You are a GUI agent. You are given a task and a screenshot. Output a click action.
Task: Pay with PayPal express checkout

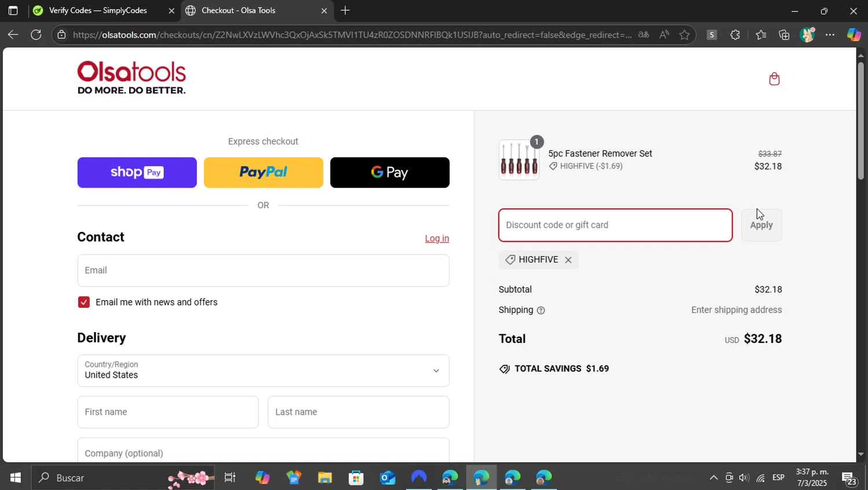click(x=263, y=172)
